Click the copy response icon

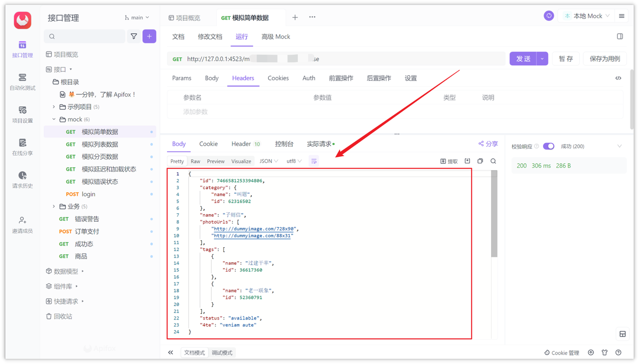tap(479, 161)
